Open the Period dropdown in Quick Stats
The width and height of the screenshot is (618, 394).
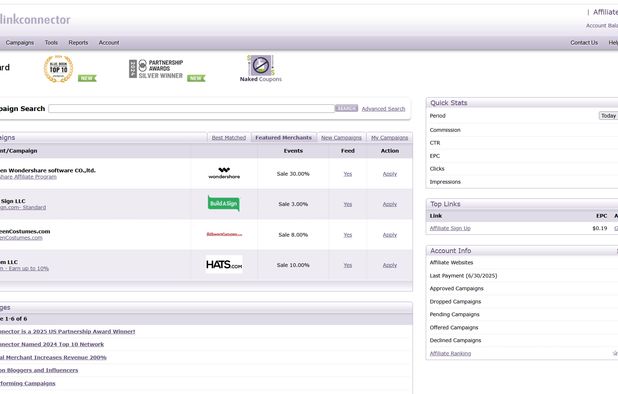pos(608,116)
